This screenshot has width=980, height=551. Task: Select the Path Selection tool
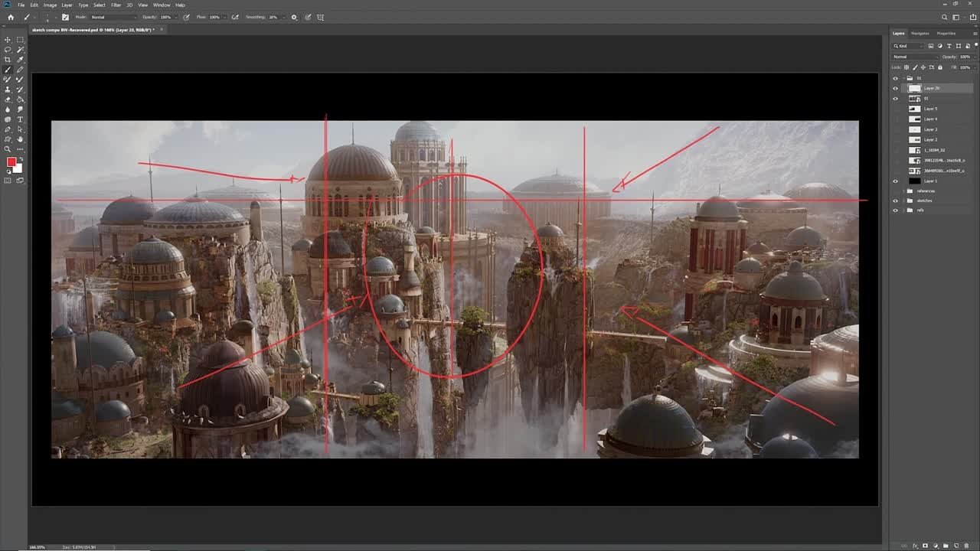(20, 129)
